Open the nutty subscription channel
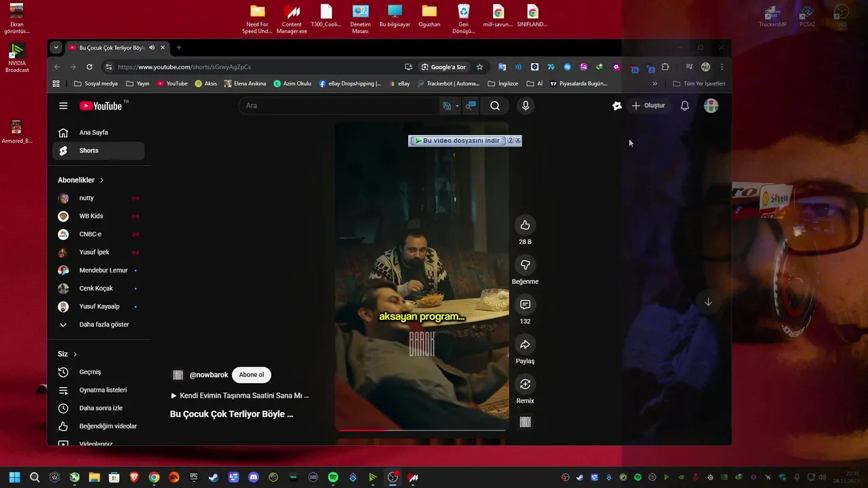The image size is (868, 488). (x=98, y=198)
